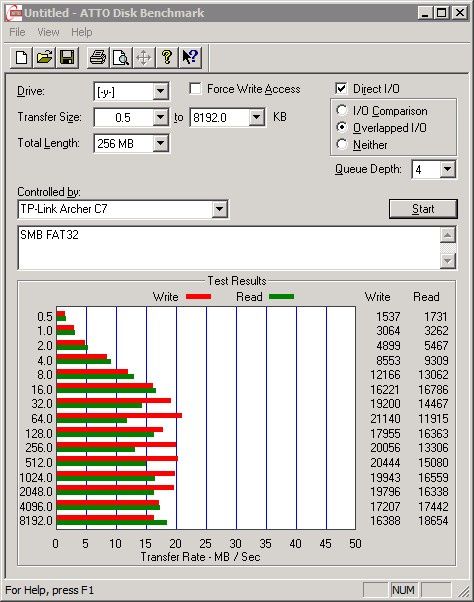Click the Start button
474x602 pixels.
pyautogui.click(x=423, y=209)
